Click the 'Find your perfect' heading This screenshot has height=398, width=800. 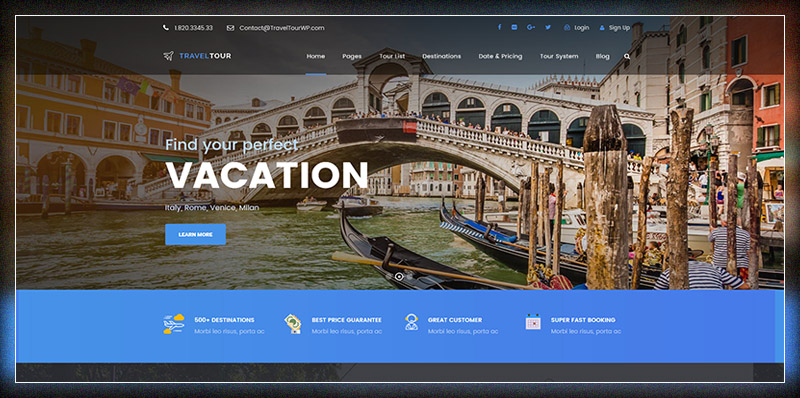[232, 145]
